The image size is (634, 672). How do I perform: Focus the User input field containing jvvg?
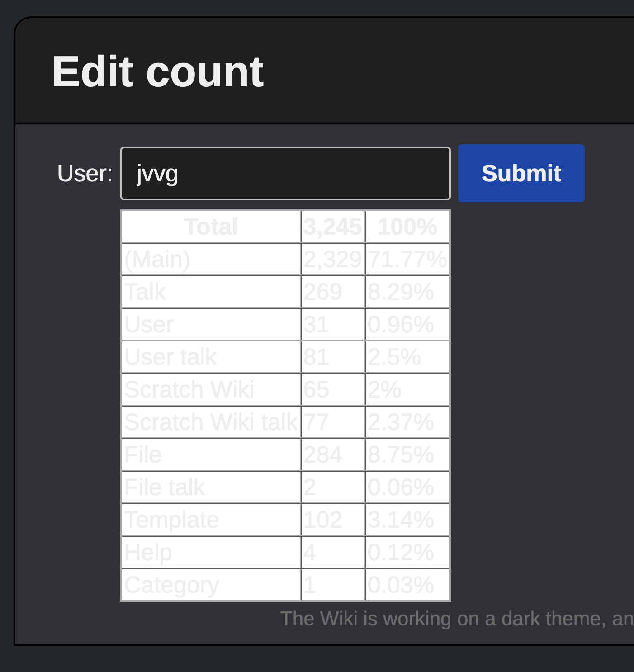(285, 173)
